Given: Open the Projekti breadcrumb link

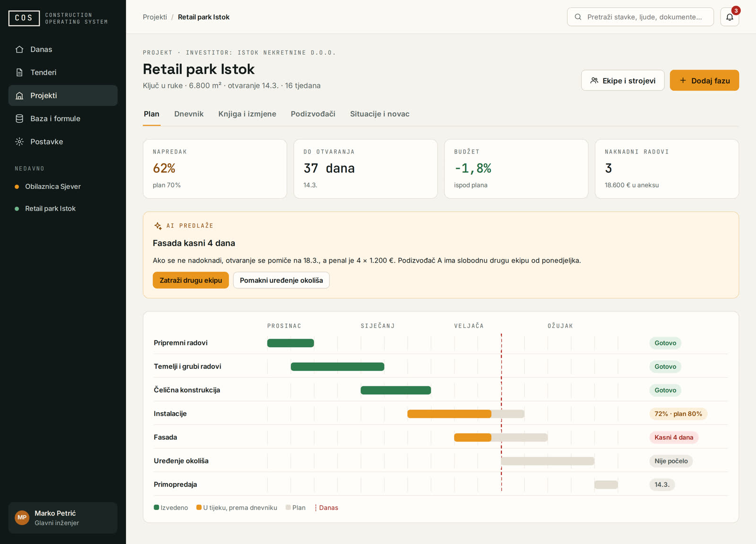Looking at the screenshot, I should [x=155, y=17].
